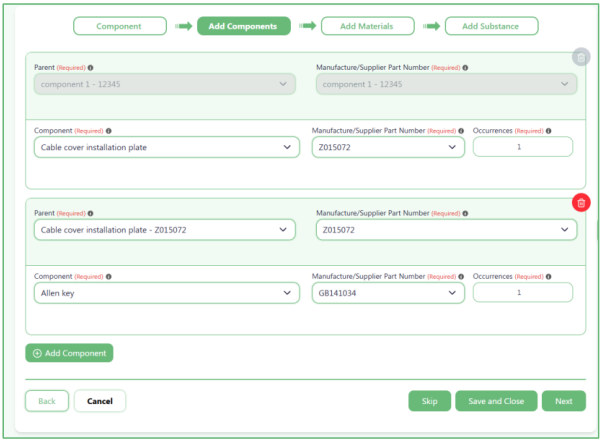Go to the Add Substance step
This screenshot has width=602, height=442.
click(491, 26)
